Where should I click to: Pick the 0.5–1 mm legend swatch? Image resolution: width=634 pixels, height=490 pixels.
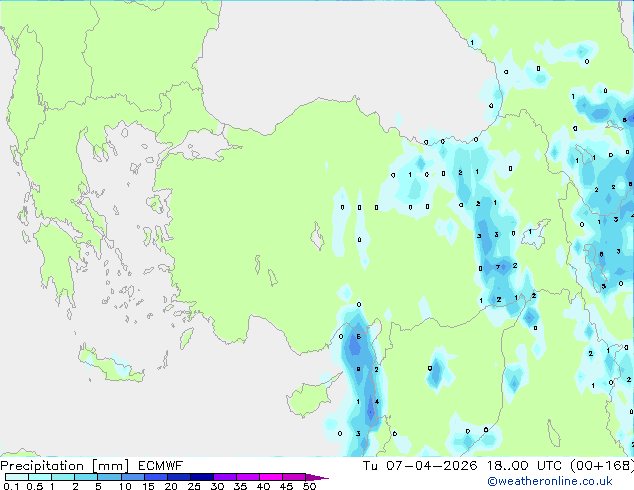point(40,477)
